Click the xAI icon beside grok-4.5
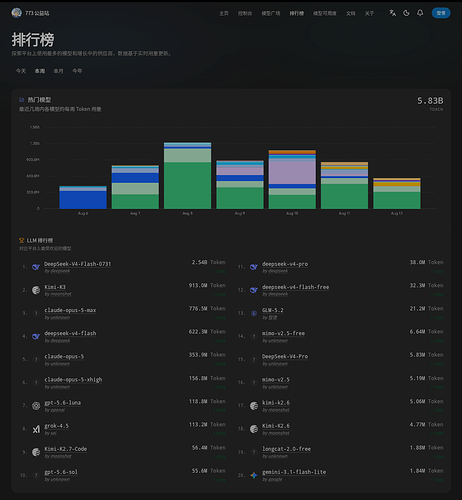Image resolution: width=462 pixels, height=500 pixels. tap(36, 429)
